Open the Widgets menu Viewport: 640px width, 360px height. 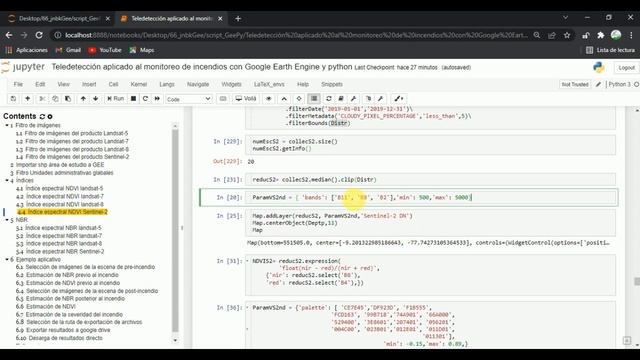tap(231, 84)
